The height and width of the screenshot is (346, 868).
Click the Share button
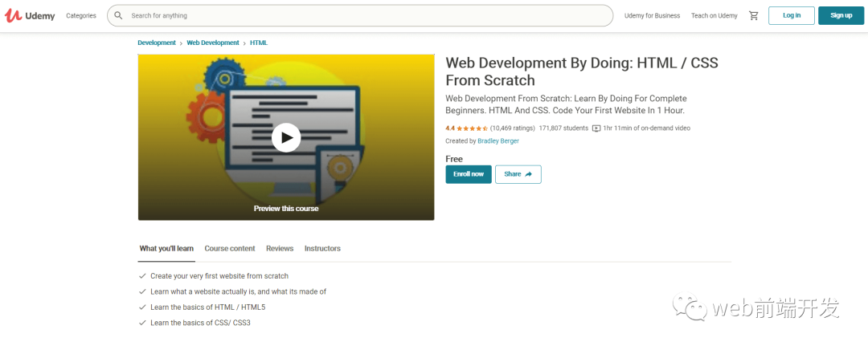tap(518, 174)
